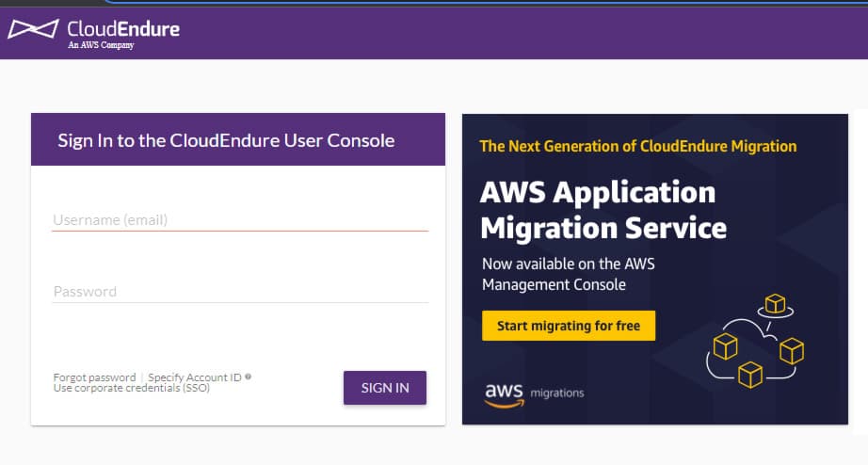
Task: Click The Next Generation of CloudEndure Migration text
Action: (638, 146)
